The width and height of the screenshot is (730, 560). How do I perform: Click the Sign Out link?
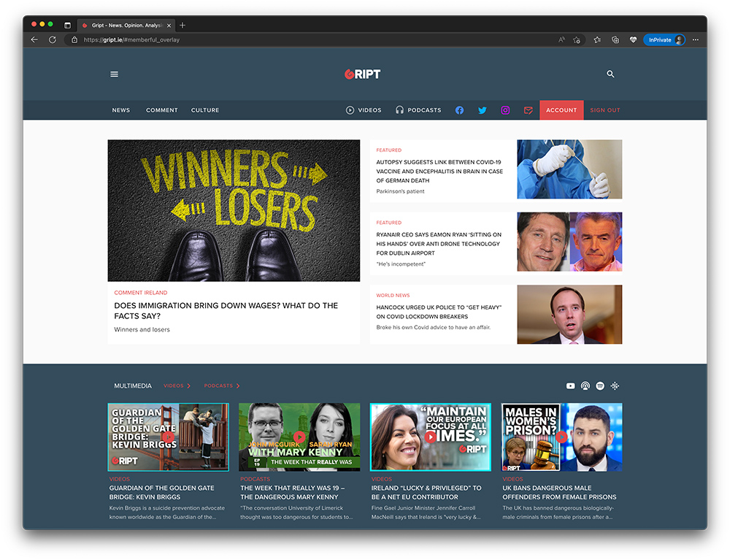click(x=604, y=110)
